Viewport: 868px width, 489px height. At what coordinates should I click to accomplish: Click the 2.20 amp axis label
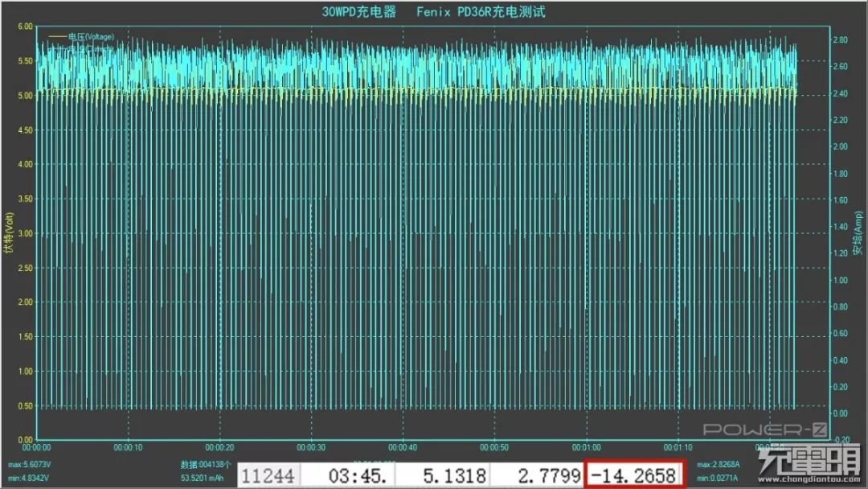841,120
